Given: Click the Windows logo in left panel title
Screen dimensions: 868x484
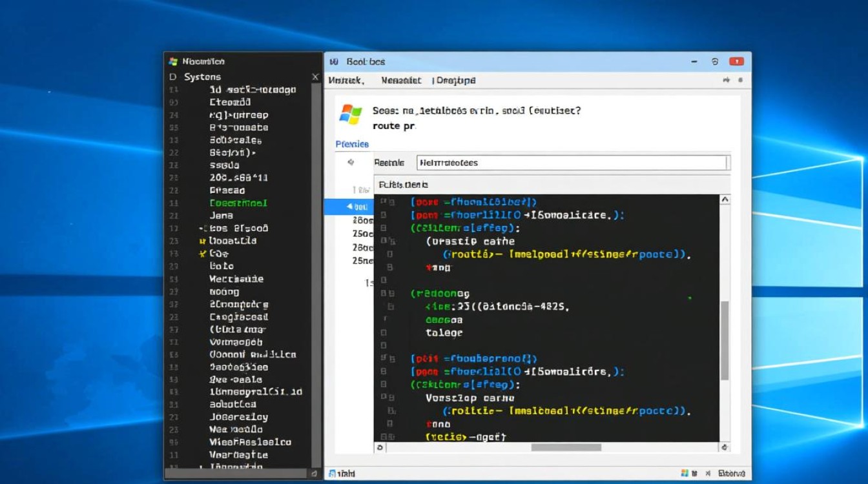Looking at the screenshot, I should click(173, 61).
